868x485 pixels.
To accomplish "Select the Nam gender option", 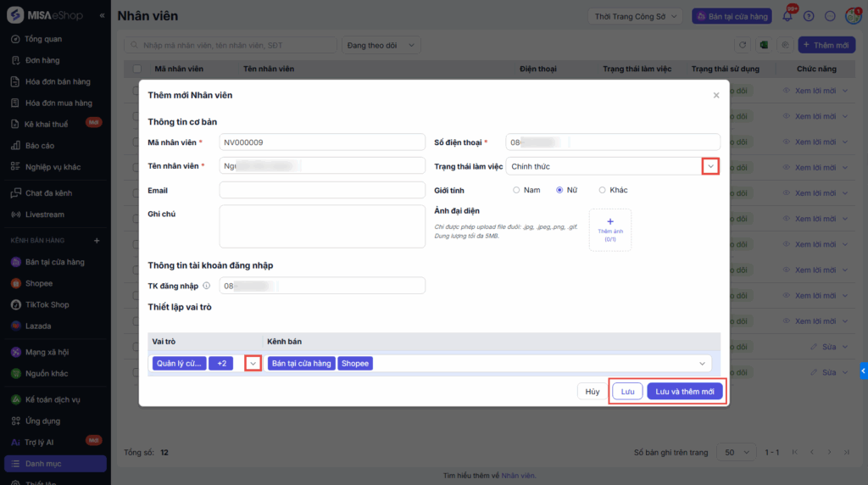I will tap(517, 190).
